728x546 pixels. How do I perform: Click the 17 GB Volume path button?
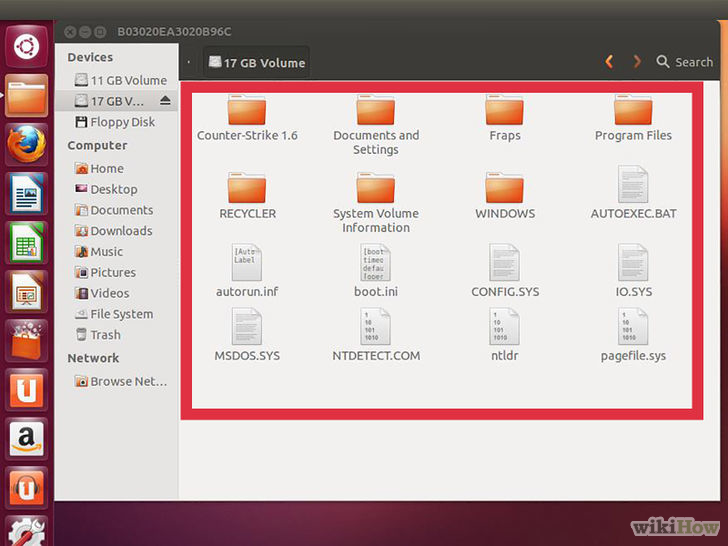(x=256, y=63)
